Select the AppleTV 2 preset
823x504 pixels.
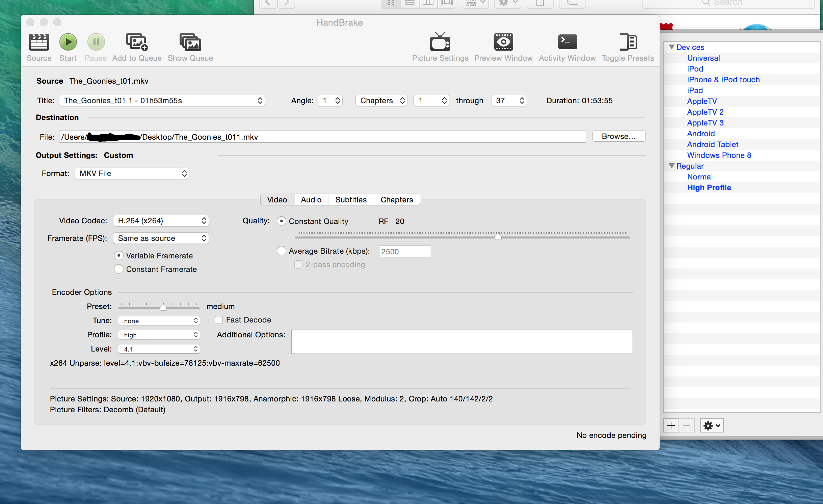pos(706,112)
